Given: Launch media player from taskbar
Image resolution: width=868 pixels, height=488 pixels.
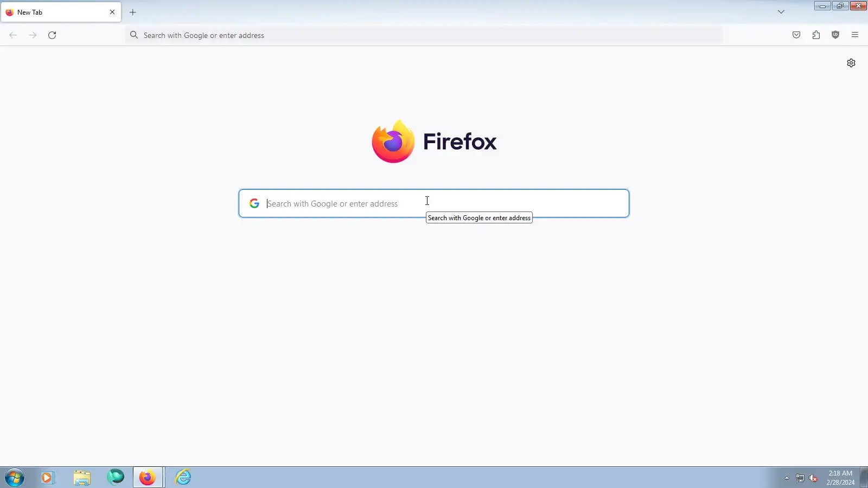Looking at the screenshot, I should 48,478.
